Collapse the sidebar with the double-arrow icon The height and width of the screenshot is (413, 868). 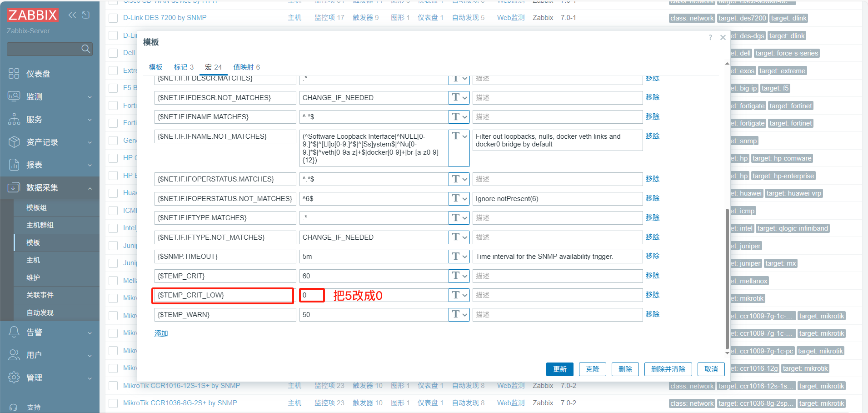coord(72,15)
